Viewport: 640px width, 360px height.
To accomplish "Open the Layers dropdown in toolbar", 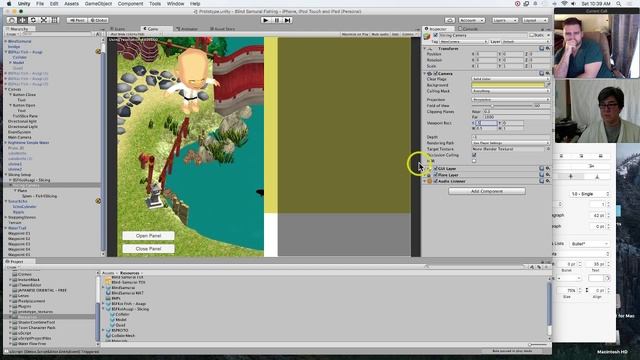I will click(505, 20).
